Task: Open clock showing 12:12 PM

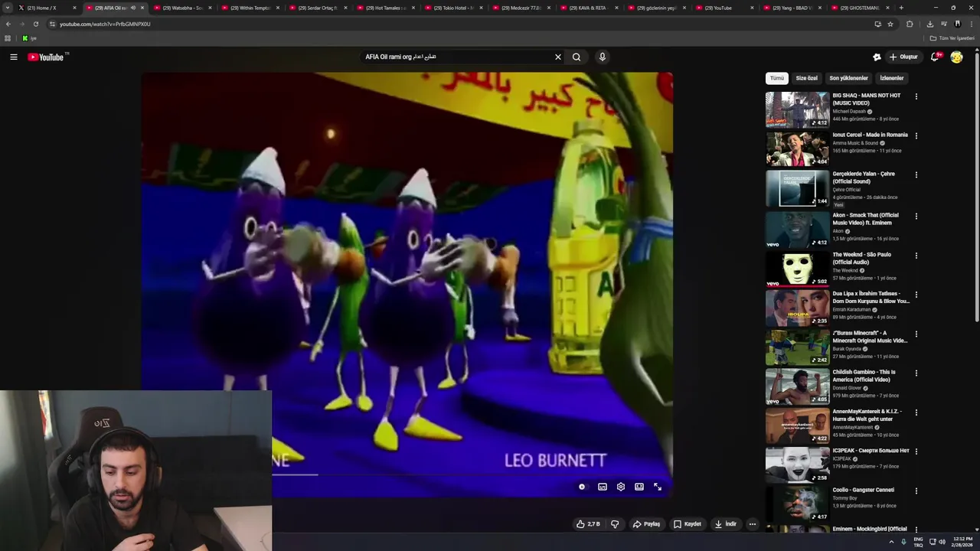Action: tap(962, 542)
